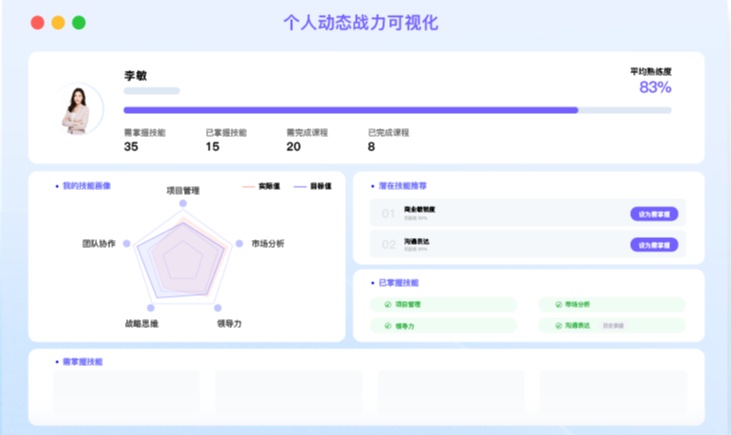Screen dimensions: 731x435
Task: Click the checkmark icon beside 市场分析
Action: tap(558, 304)
